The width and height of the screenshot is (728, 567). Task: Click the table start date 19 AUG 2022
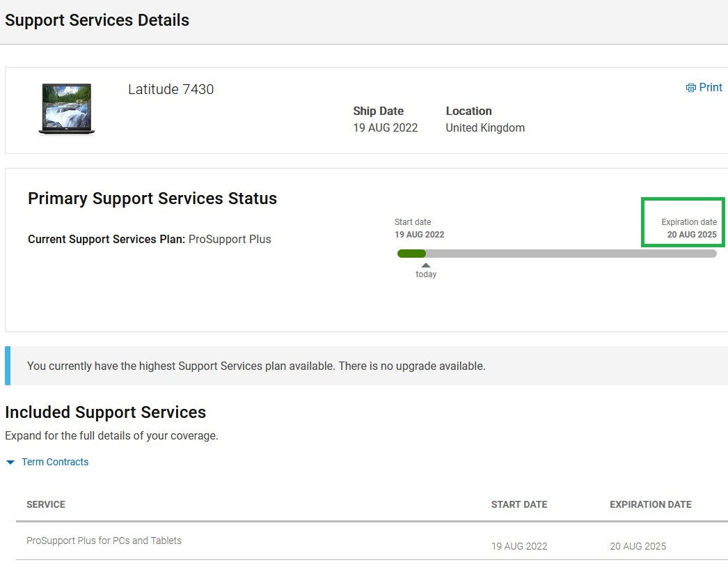(x=519, y=546)
